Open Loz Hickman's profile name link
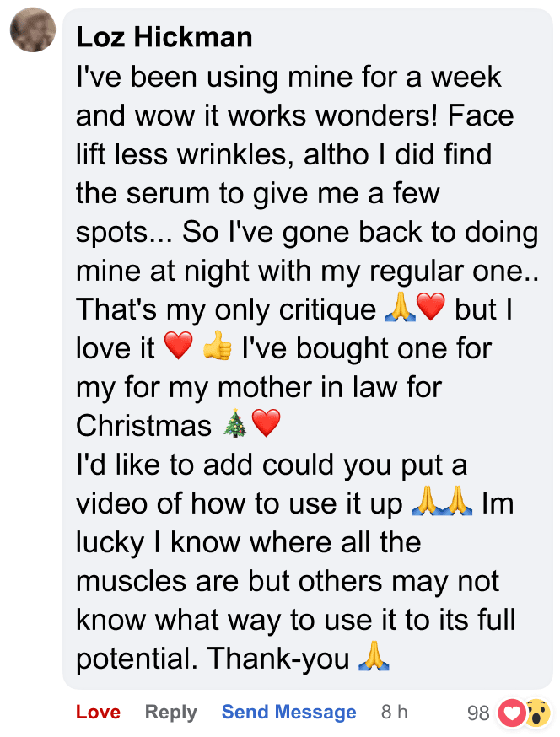560x737 pixels. 164,36
